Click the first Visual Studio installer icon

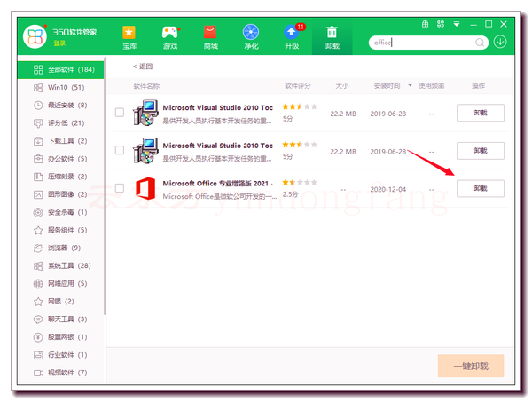tap(145, 113)
